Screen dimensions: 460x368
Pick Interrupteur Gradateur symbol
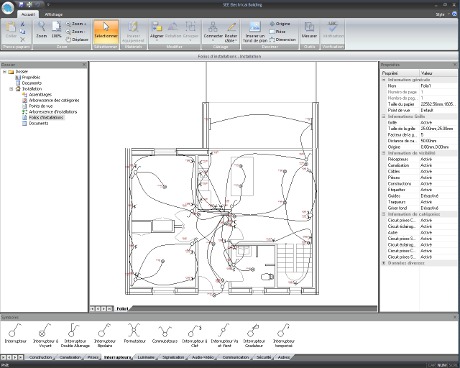(x=254, y=335)
